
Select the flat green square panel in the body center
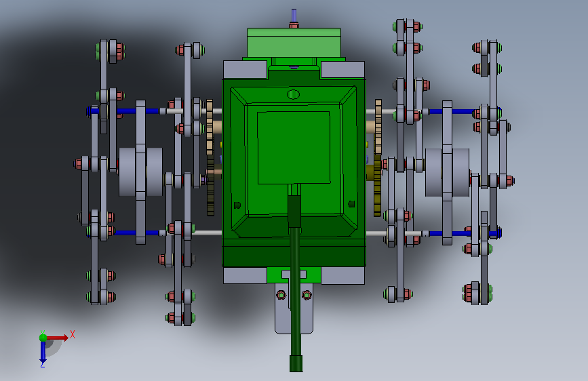click(294, 147)
